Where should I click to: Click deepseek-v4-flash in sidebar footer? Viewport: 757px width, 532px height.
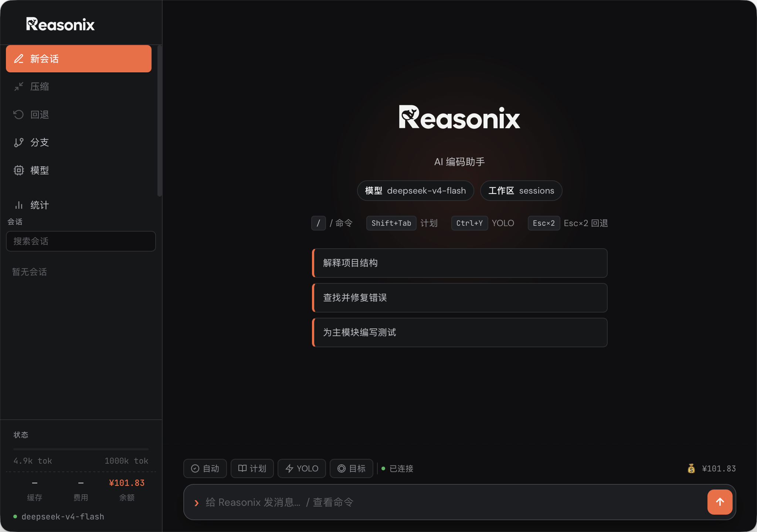coord(63,516)
